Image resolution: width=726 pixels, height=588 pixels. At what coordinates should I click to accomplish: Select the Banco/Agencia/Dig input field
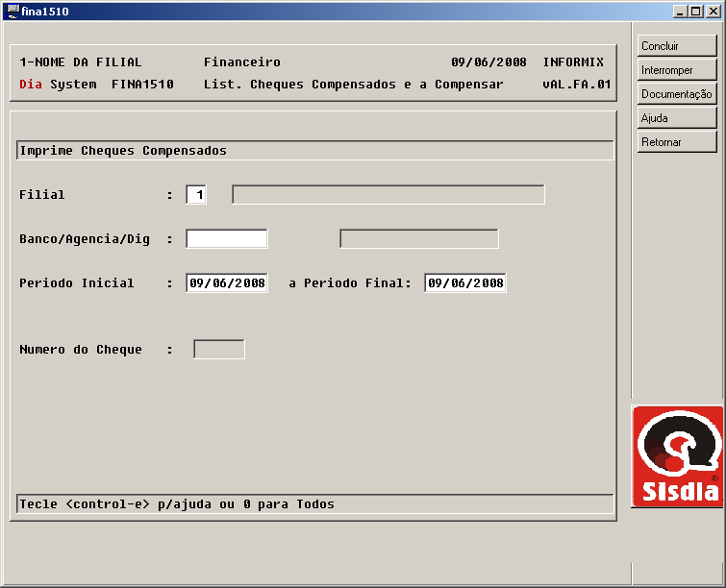(227, 238)
